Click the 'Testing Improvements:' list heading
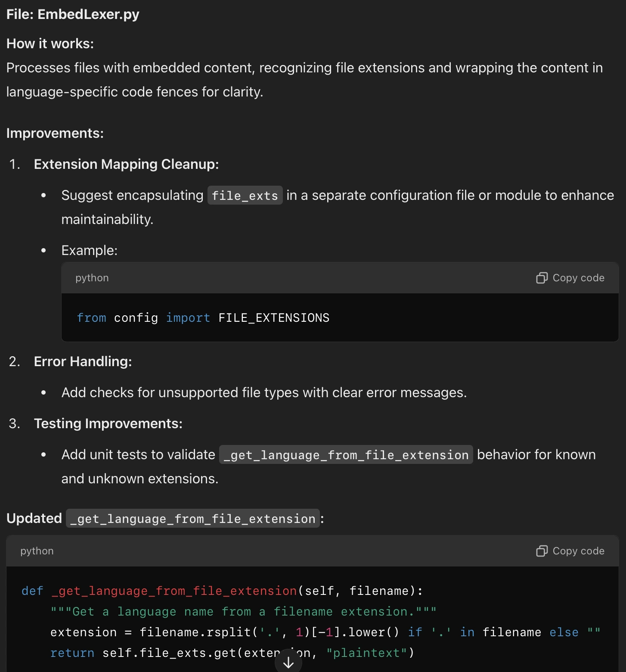The height and width of the screenshot is (672, 626). [x=108, y=423]
